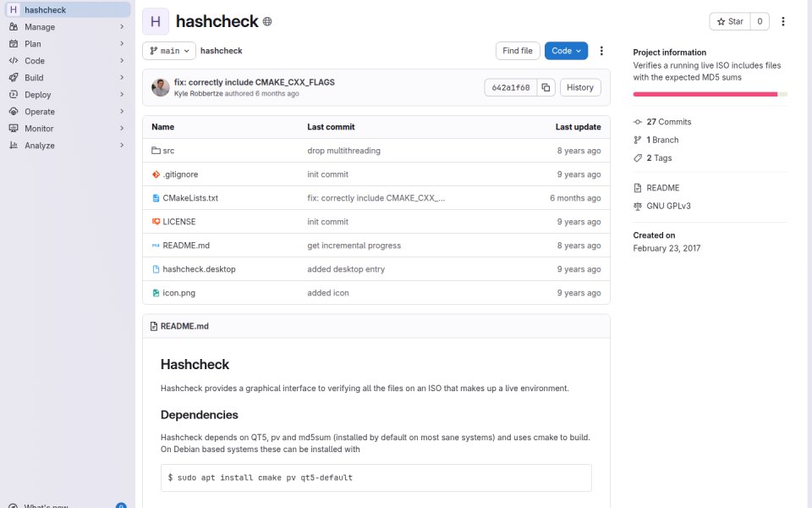Image resolution: width=812 pixels, height=508 pixels.
Task: Click the .gitignore git file icon
Action: click(156, 174)
